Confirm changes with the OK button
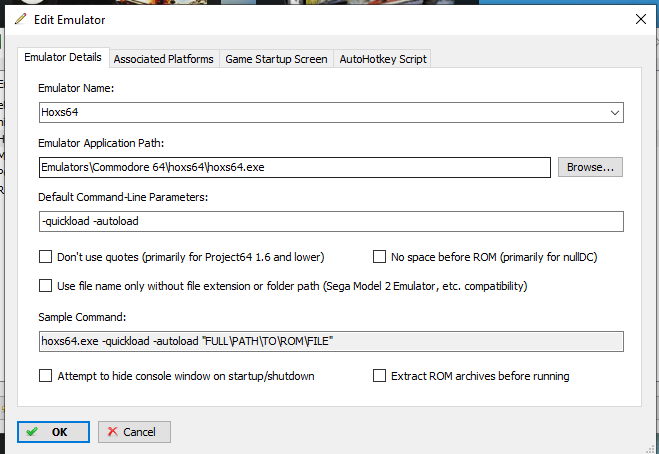659x454 pixels. 53,432
